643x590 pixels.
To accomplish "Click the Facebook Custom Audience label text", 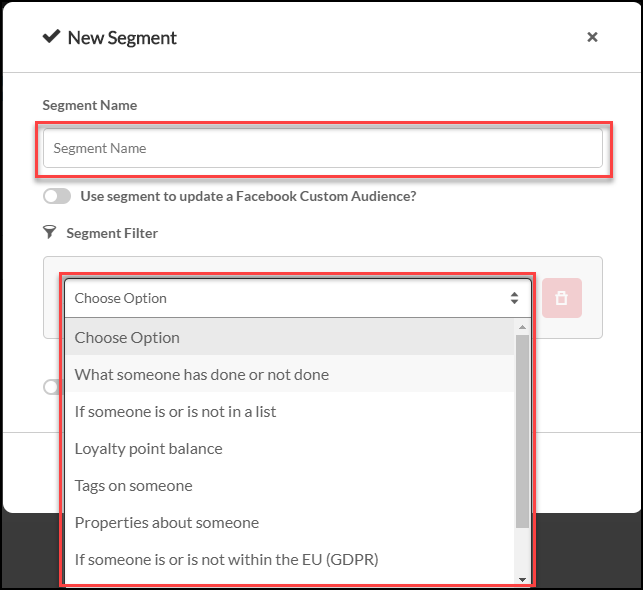I will pyautogui.click(x=249, y=196).
